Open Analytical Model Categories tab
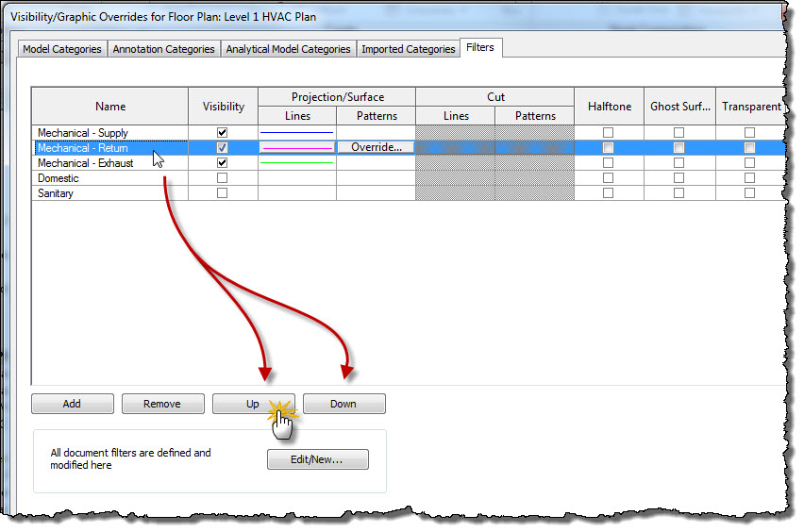This screenshot has width=804, height=532. click(288, 49)
